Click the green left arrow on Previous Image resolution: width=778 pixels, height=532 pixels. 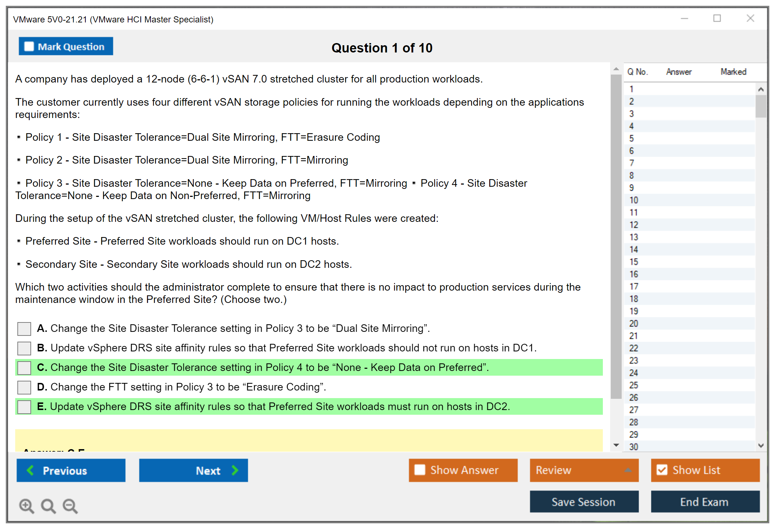pyautogui.click(x=30, y=470)
